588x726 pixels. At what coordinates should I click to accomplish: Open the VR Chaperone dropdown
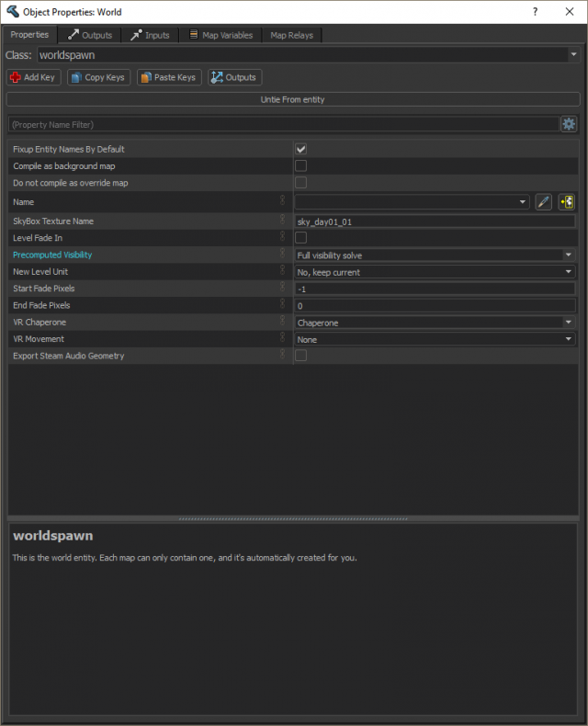tap(568, 323)
